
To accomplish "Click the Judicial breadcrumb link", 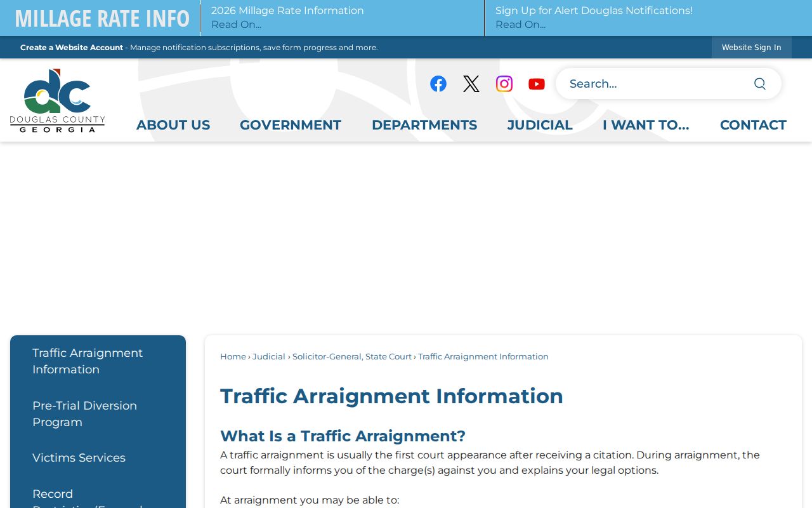I will coord(269,357).
